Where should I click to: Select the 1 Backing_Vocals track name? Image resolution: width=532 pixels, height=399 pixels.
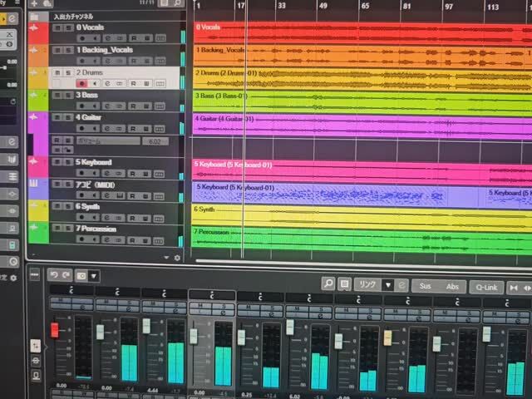click(105, 50)
